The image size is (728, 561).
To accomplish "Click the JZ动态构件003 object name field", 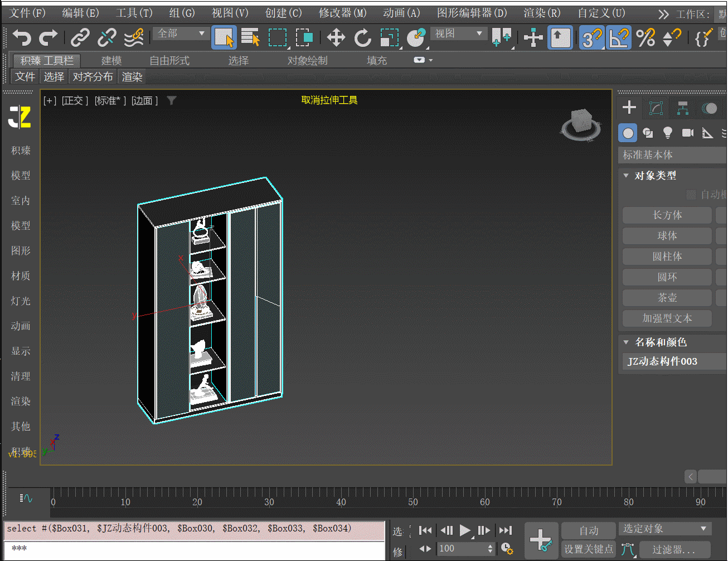I will [x=675, y=361].
